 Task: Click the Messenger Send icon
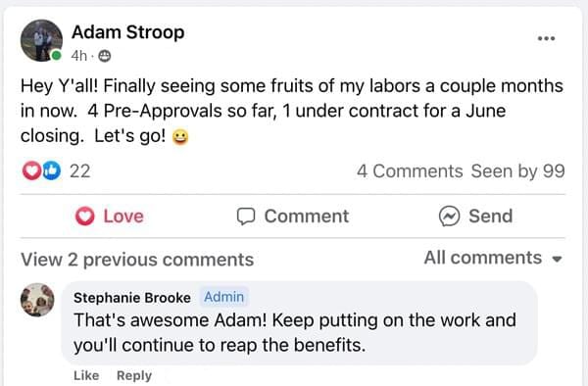(x=449, y=217)
